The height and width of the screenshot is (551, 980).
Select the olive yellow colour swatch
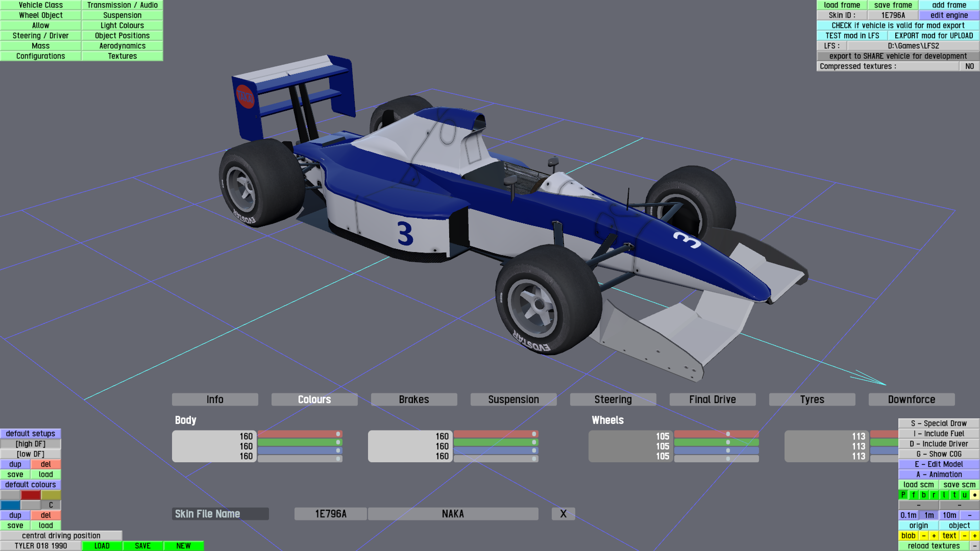click(x=51, y=495)
